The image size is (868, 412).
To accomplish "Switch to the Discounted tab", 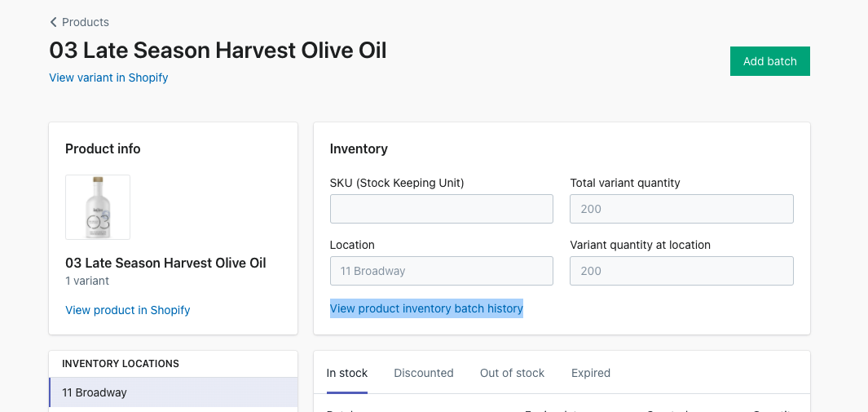I will [424, 373].
